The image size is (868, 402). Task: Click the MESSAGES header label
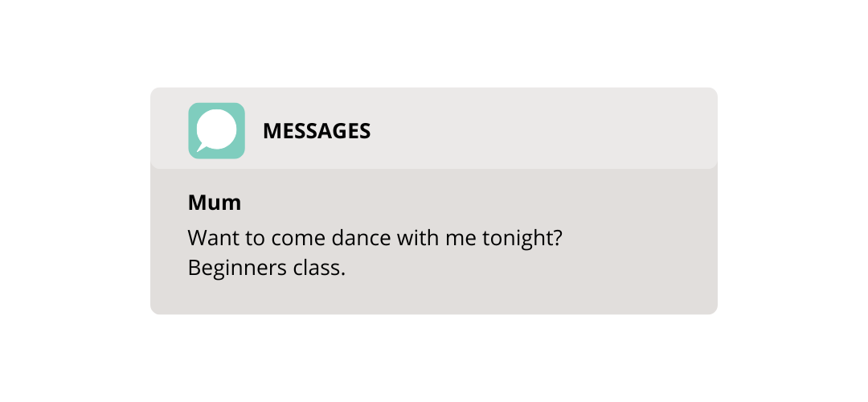click(317, 131)
